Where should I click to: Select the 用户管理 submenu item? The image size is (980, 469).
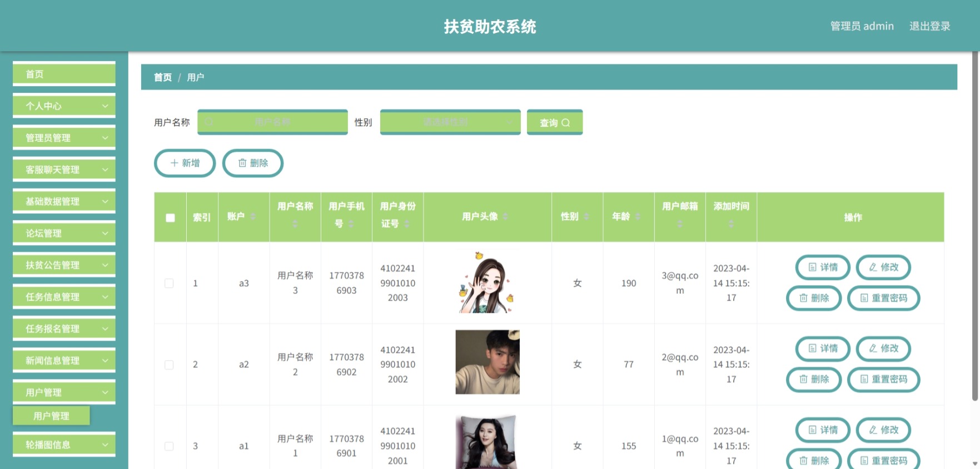(51, 416)
